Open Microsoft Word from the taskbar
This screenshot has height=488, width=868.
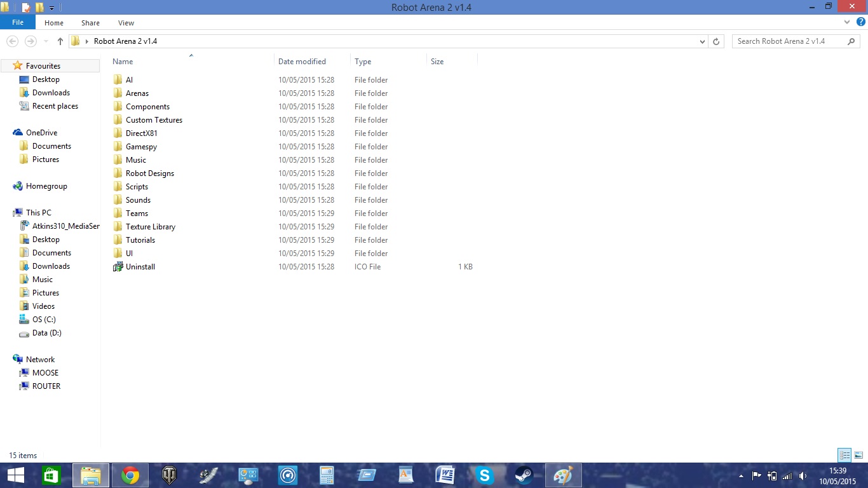coord(445,475)
